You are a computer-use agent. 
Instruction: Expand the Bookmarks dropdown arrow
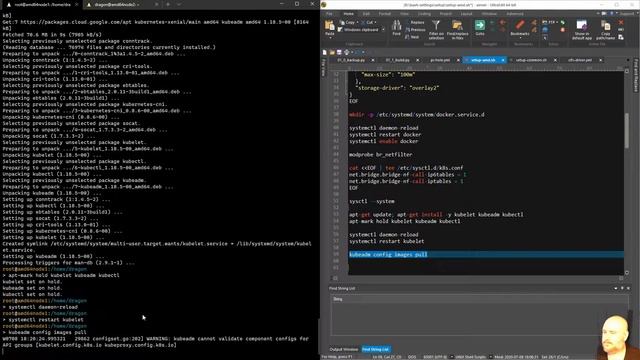pos(520,38)
